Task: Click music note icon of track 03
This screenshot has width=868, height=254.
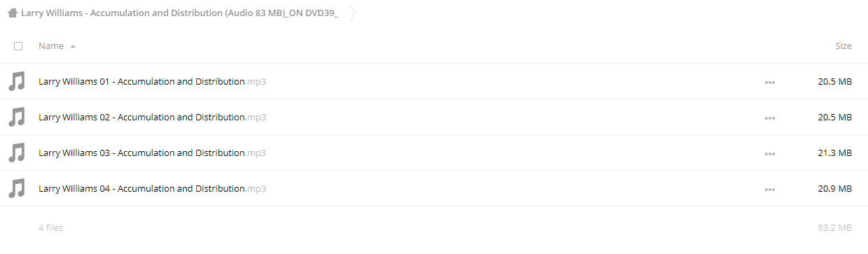Action: pos(16,153)
